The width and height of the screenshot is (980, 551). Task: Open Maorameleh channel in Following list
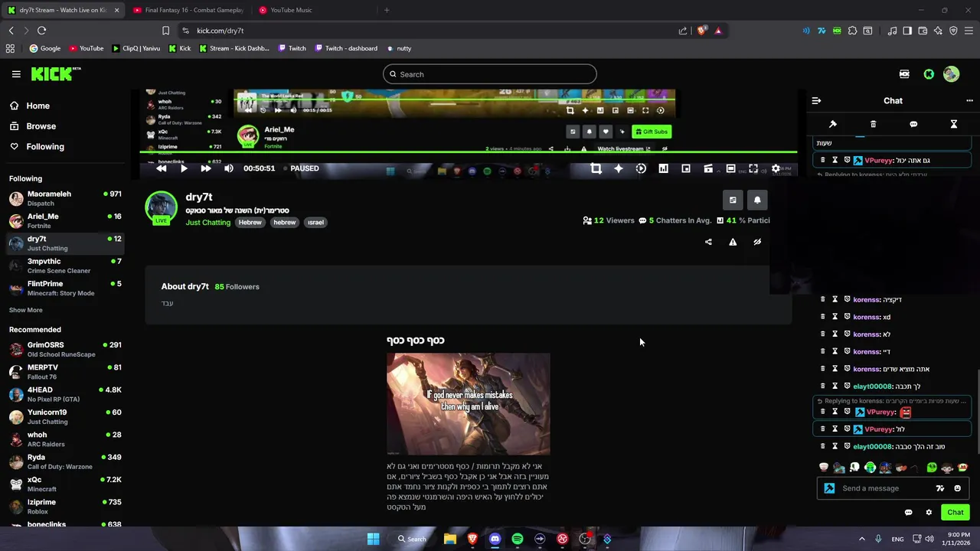65,198
